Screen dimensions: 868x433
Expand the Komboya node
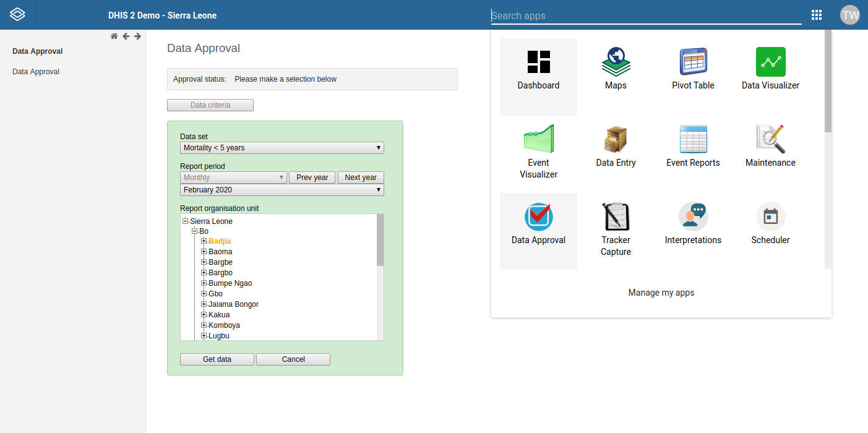pos(204,325)
